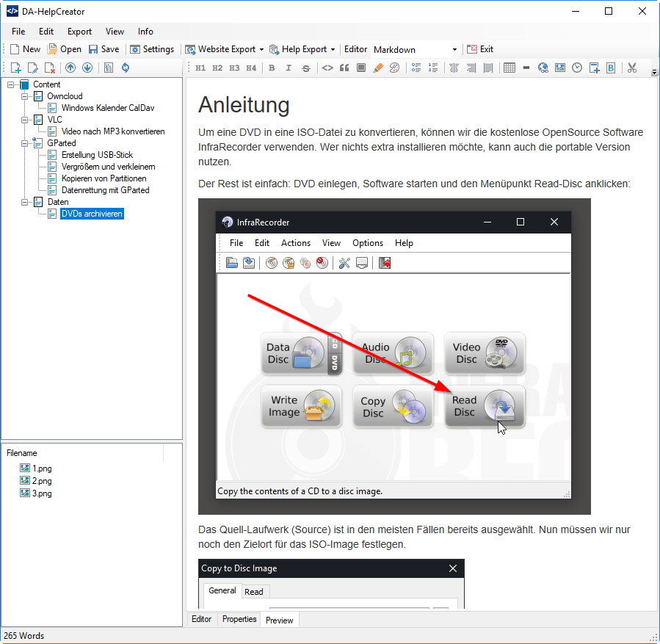Collapse the GParted tree node

(x=24, y=143)
